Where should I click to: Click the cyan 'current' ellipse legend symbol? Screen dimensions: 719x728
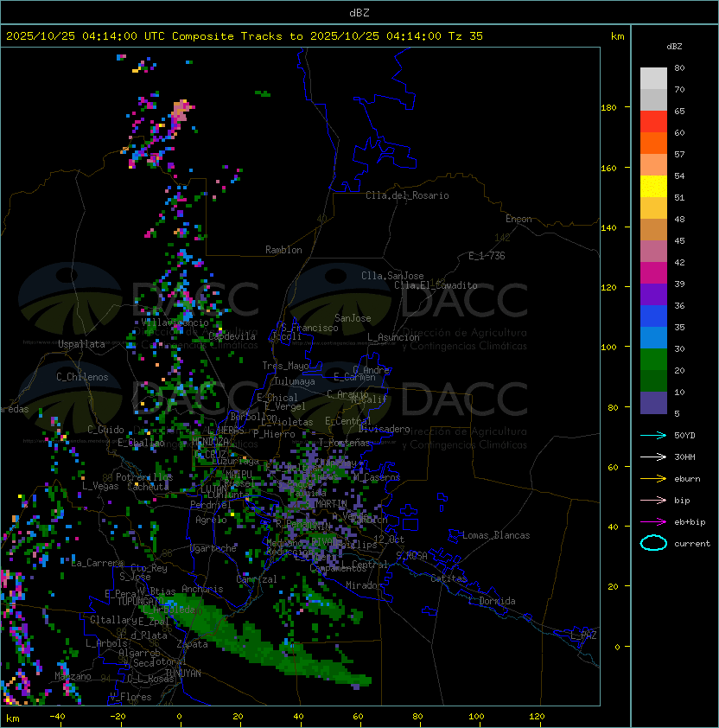[x=653, y=543]
